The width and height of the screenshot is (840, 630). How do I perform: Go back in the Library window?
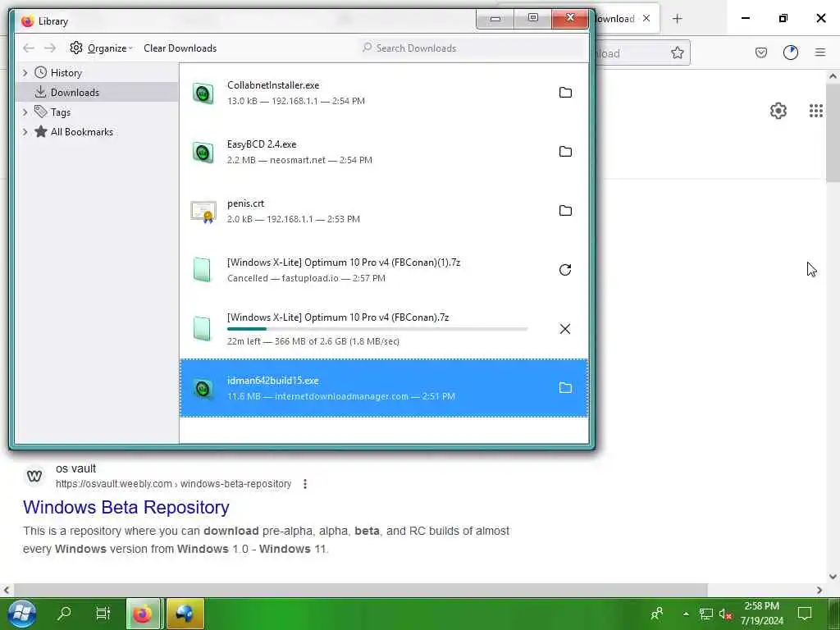(x=29, y=48)
